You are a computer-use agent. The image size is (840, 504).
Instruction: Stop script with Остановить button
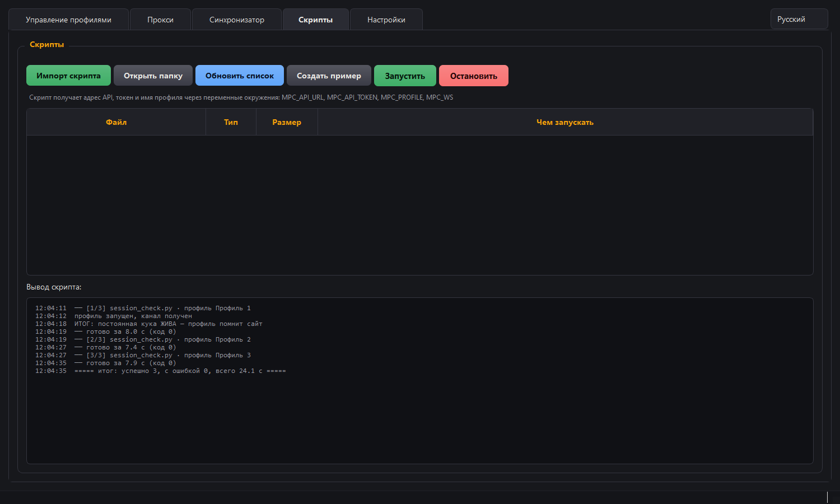(474, 76)
